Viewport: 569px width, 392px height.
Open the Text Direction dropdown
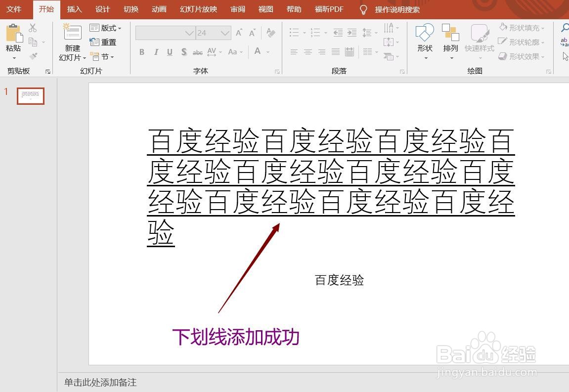tap(392, 28)
